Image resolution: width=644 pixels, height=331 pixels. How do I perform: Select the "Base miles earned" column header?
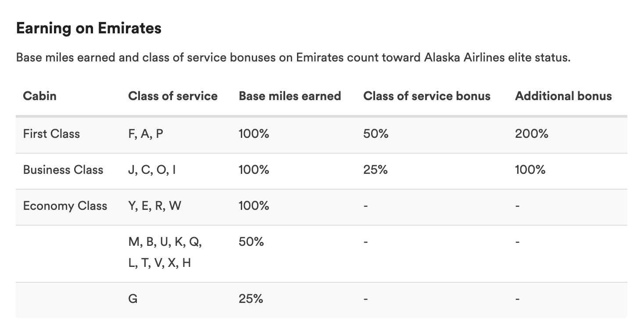(290, 96)
